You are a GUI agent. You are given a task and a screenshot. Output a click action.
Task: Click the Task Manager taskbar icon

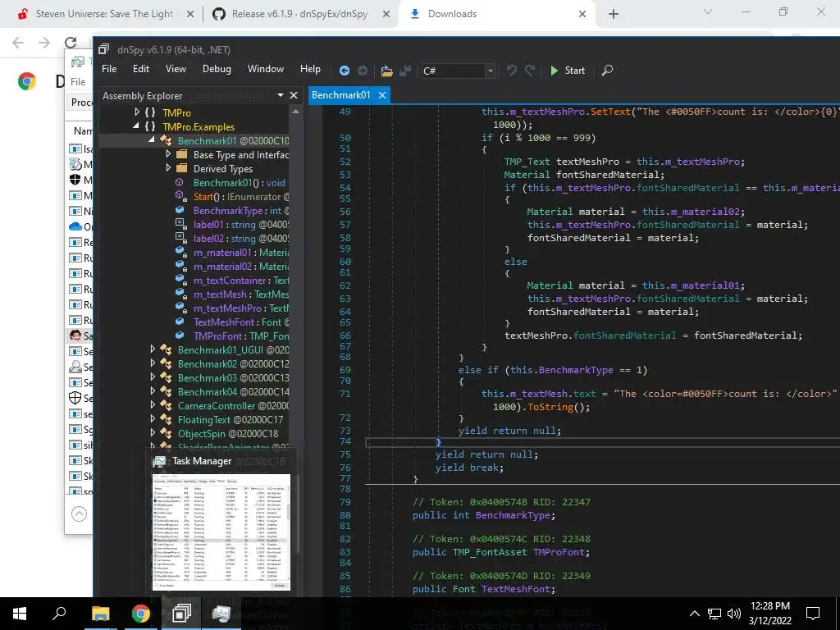tap(221, 614)
